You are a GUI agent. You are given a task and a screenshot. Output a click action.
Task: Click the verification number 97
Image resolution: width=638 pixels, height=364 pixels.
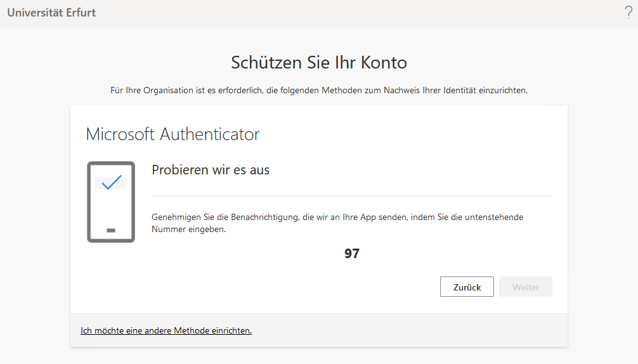click(352, 254)
